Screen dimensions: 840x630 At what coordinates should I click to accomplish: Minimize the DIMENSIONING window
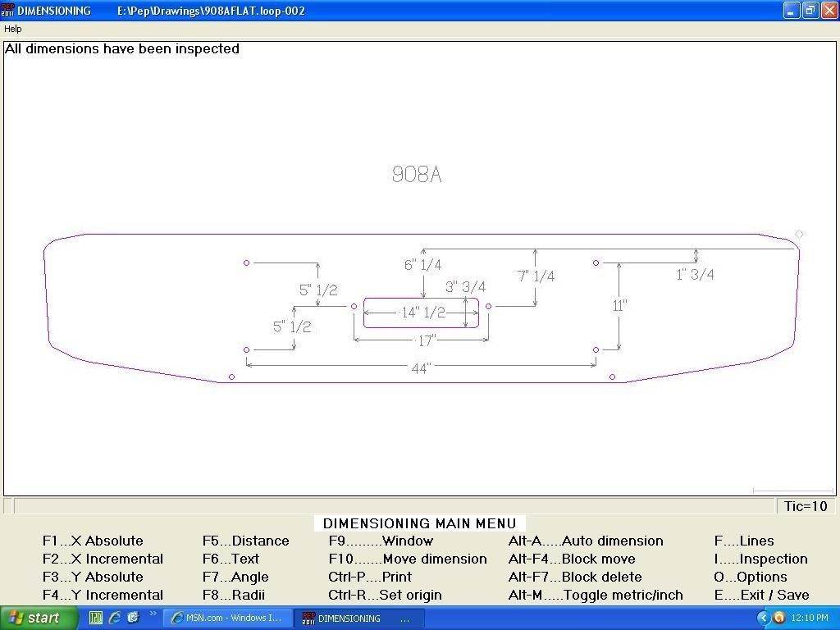[x=792, y=10]
